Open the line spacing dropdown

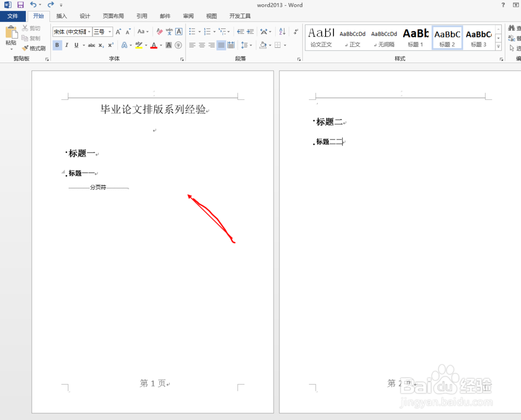coord(246,45)
